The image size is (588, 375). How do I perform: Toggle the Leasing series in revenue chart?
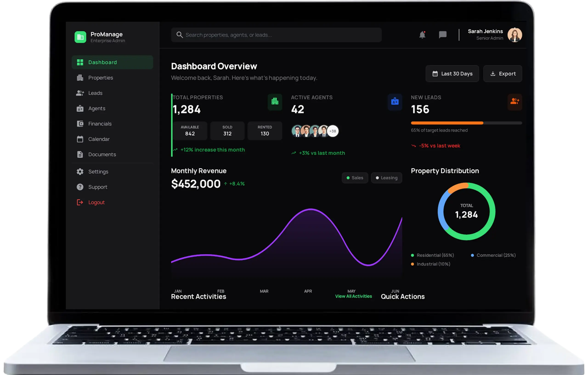pyautogui.click(x=386, y=178)
